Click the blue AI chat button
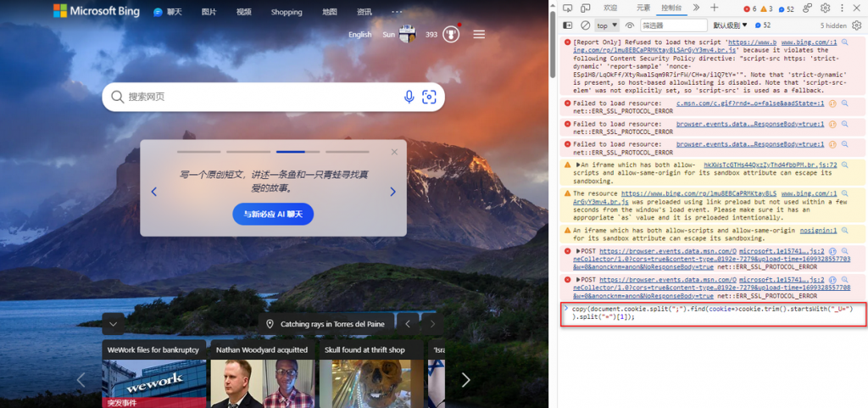 273,214
